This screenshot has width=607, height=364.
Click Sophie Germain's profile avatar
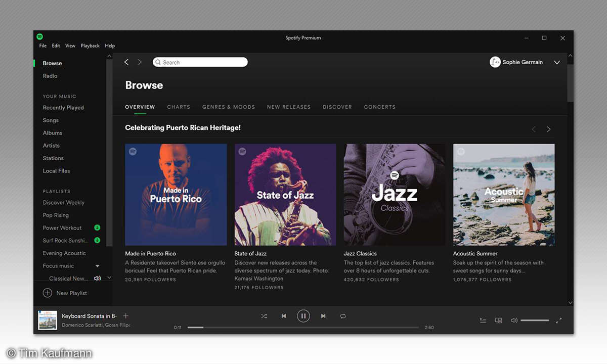click(x=495, y=62)
